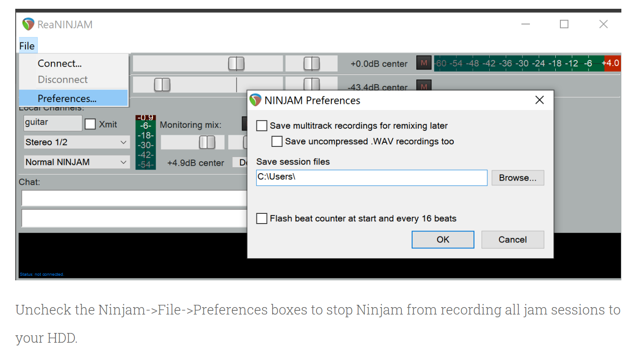
Task: Click Cancel in the Preferences dialog
Action: click(512, 240)
